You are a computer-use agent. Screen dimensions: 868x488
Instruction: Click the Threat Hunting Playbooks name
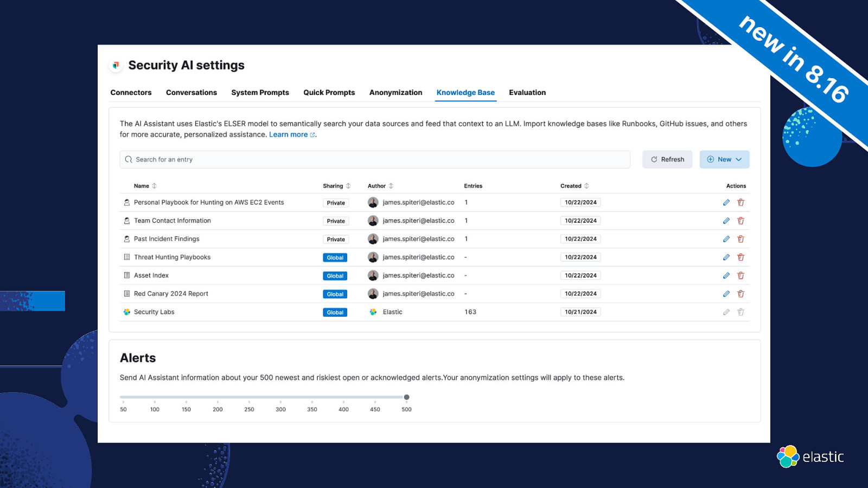172,257
